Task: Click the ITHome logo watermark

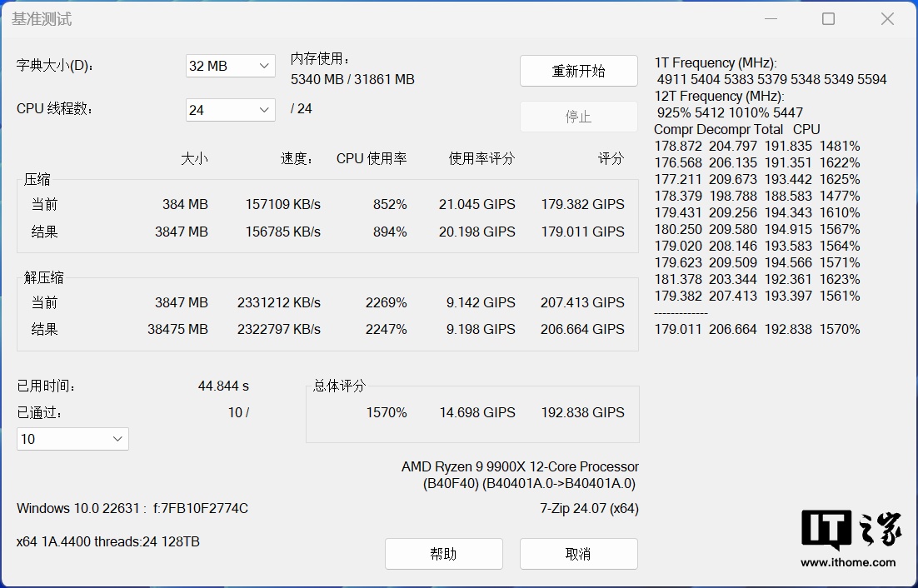Action: click(851, 530)
